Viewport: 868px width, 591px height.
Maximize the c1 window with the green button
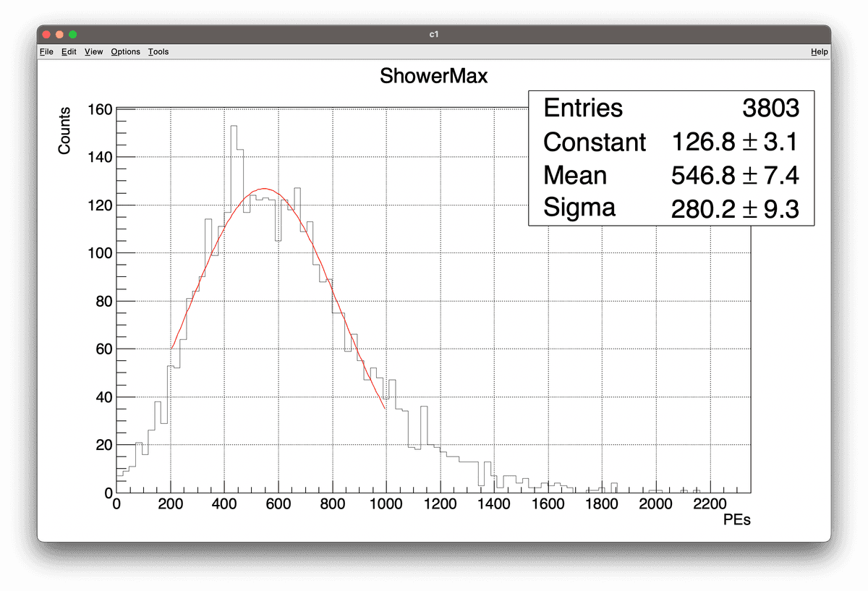[x=73, y=35]
